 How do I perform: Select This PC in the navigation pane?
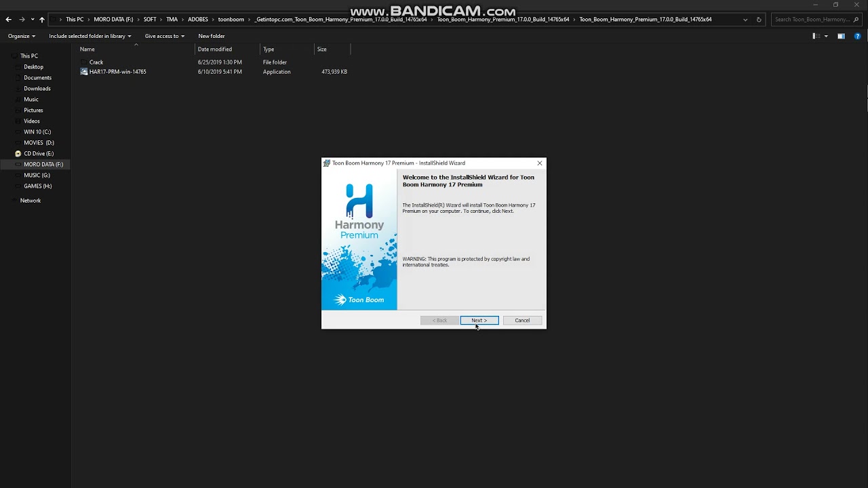coord(29,56)
